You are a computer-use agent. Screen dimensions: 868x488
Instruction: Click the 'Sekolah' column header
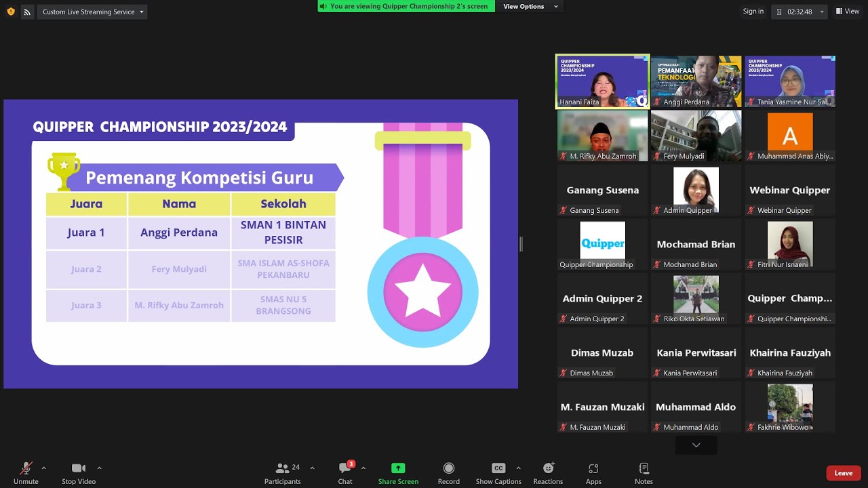pyautogui.click(x=283, y=203)
